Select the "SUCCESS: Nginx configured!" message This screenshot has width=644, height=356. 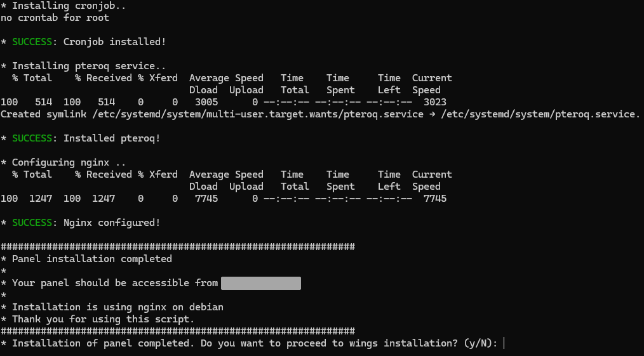(x=86, y=223)
